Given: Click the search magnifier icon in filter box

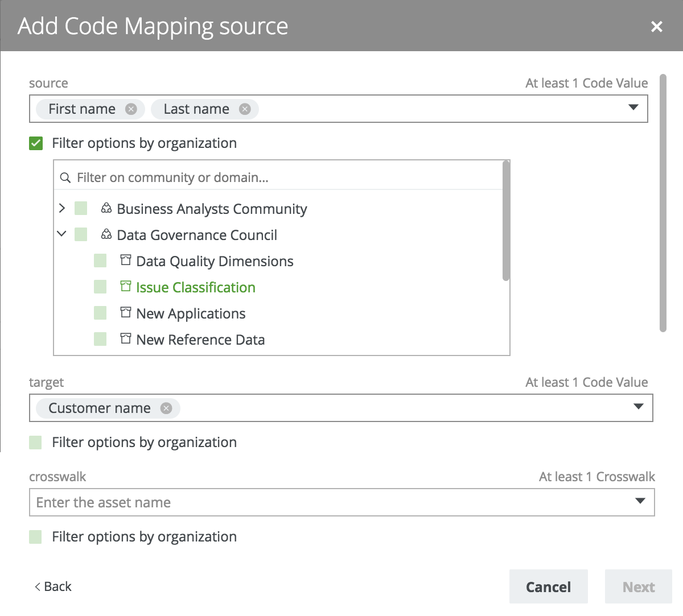Looking at the screenshot, I should tap(65, 178).
